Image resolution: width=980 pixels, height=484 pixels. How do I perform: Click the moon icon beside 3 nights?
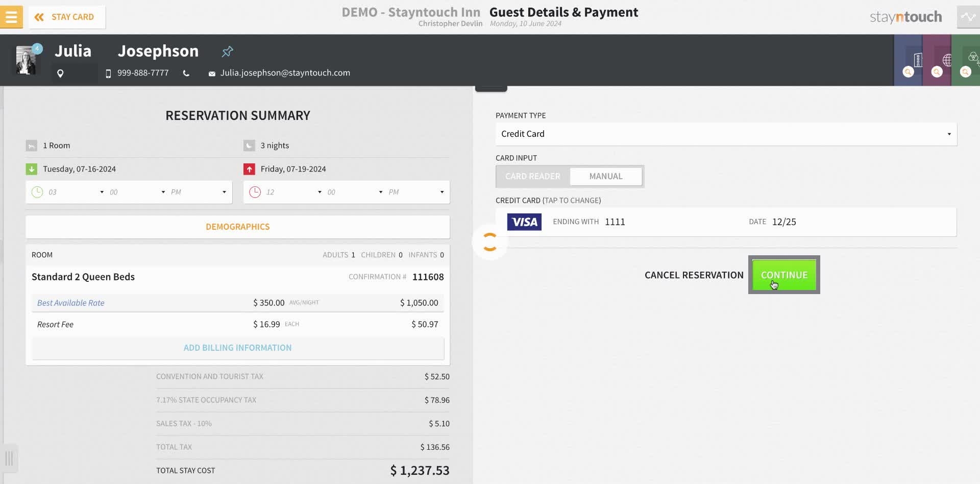[x=249, y=146]
